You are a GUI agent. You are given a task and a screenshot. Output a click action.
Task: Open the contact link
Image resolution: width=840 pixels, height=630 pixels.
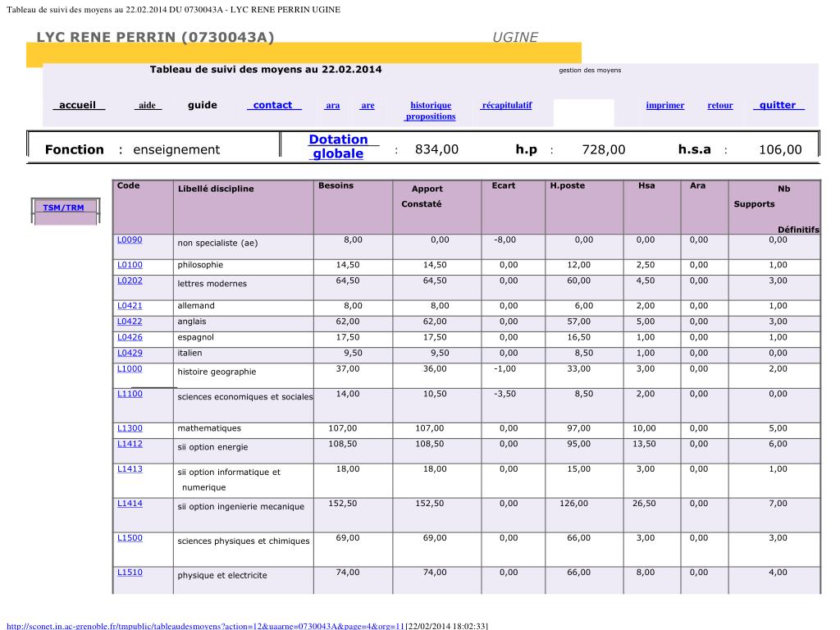[x=274, y=105]
